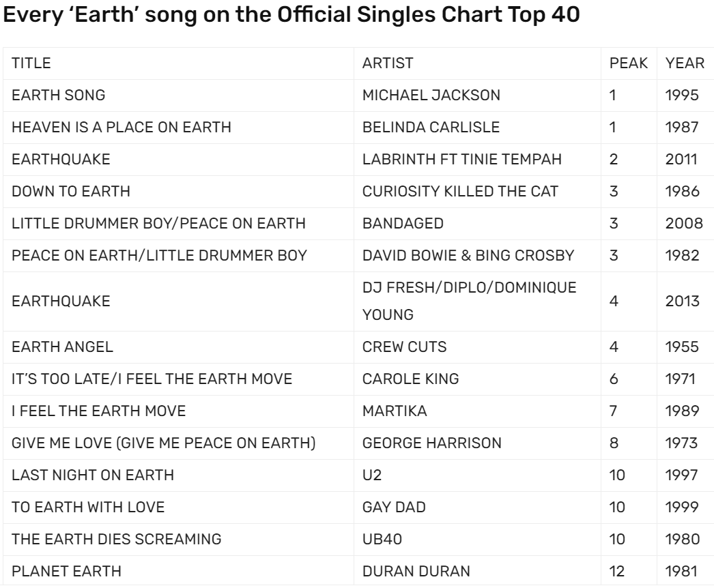Click the BELINDA CARLISLE artist cell
The height and width of the screenshot is (588, 714).
[x=431, y=128]
